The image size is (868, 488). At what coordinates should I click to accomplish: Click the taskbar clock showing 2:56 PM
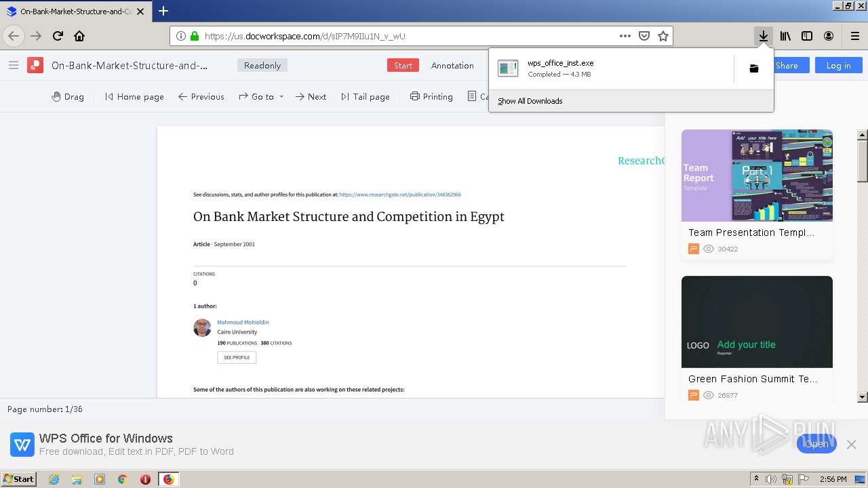833,479
